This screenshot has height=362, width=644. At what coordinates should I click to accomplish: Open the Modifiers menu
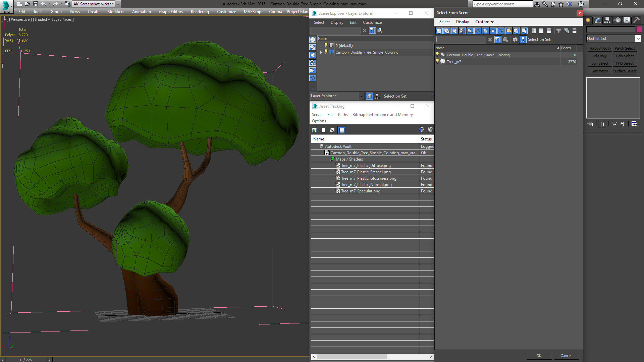click(115, 12)
